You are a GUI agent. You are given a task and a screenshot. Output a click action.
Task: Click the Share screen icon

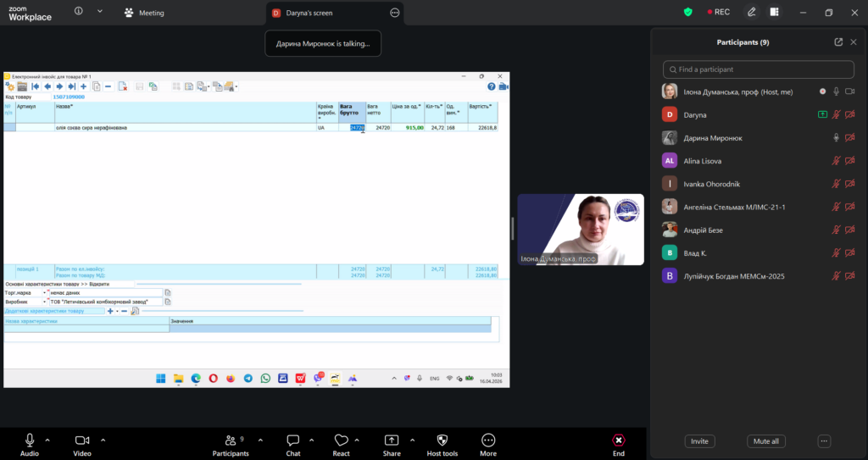pos(392,440)
